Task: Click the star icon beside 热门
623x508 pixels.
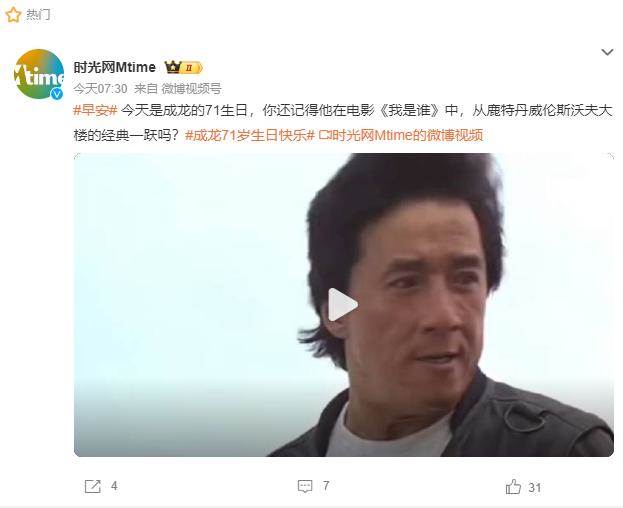Action: [x=13, y=15]
